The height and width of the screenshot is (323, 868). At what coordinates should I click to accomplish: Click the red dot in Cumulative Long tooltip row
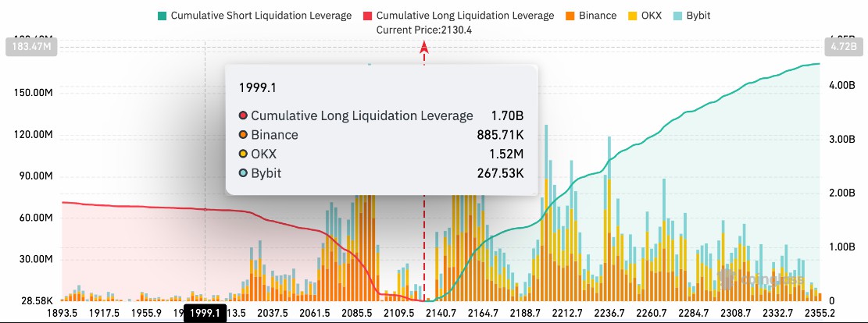(242, 115)
